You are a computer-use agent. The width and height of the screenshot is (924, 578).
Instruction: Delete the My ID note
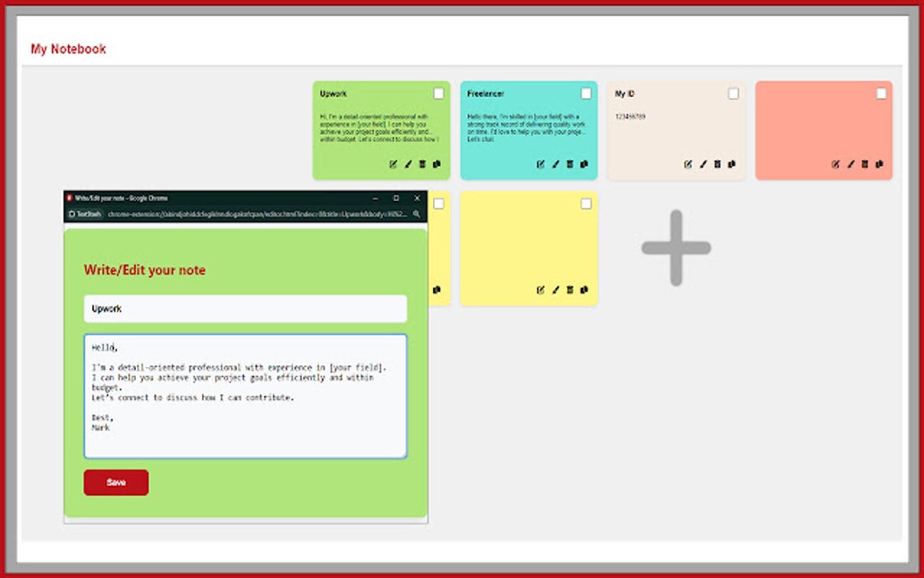point(717,164)
